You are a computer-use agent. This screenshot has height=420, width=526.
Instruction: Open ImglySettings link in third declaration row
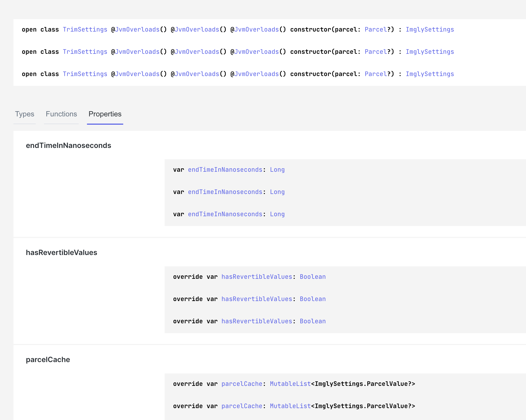tap(430, 74)
